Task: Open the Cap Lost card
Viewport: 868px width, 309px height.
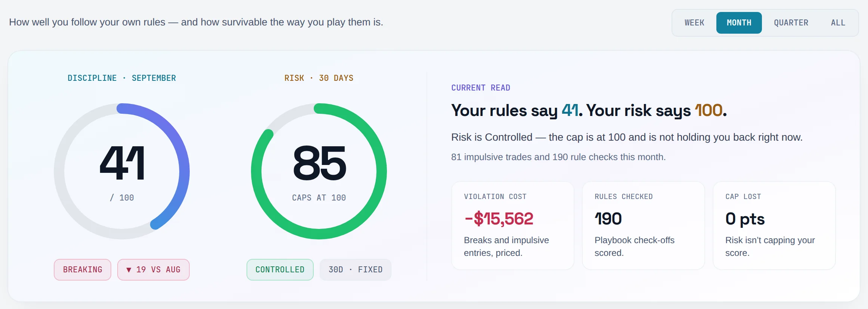Action: coord(774,226)
